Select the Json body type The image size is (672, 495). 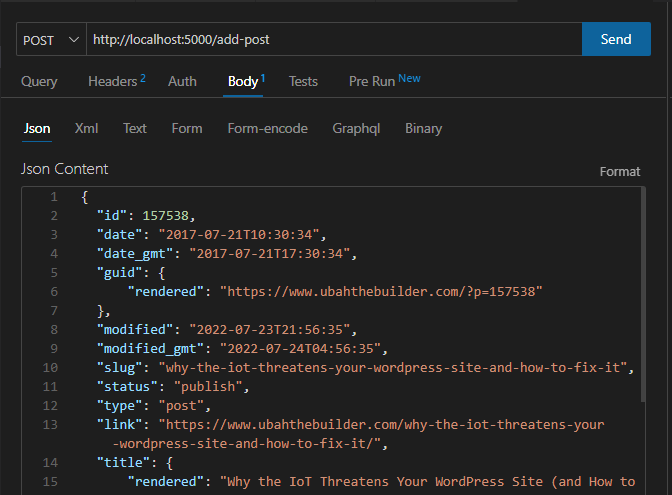tap(37, 128)
